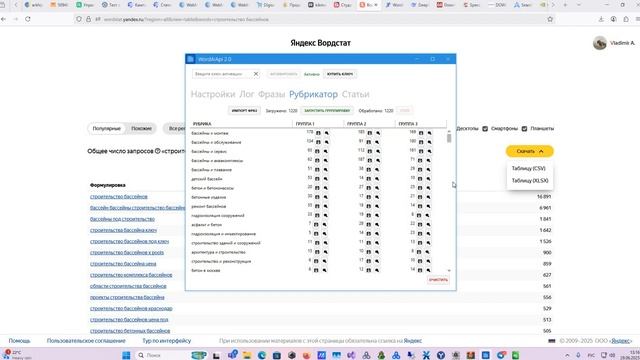The width and height of the screenshot is (640, 360).
Task: Switch to the Фразы tab
Action: [271, 94]
